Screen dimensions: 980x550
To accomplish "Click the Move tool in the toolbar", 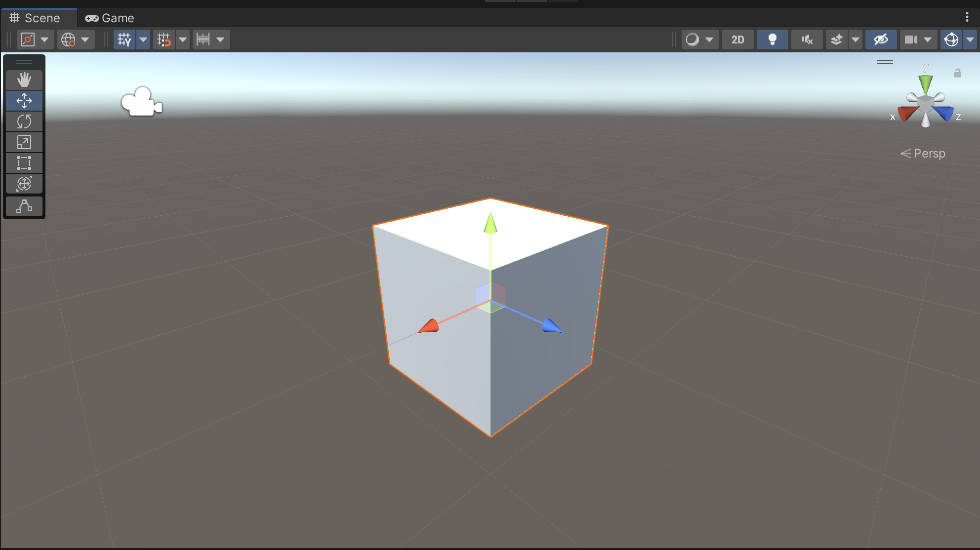I will [x=24, y=101].
